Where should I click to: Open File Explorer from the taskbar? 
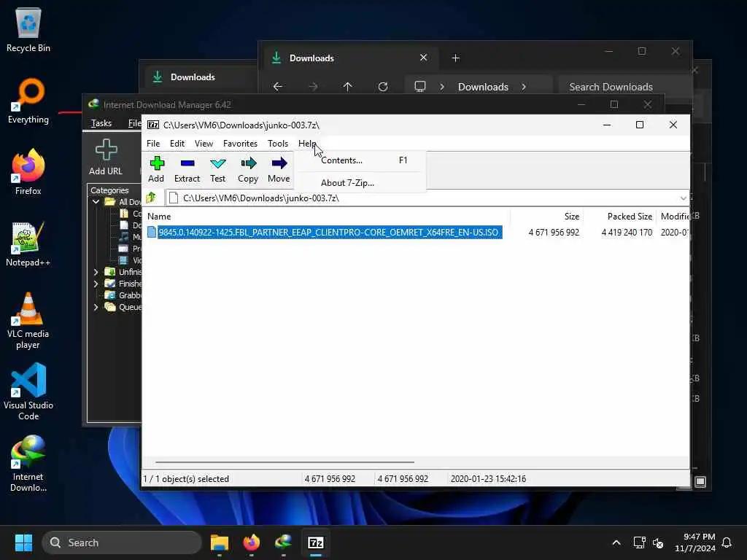pos(220,542)
